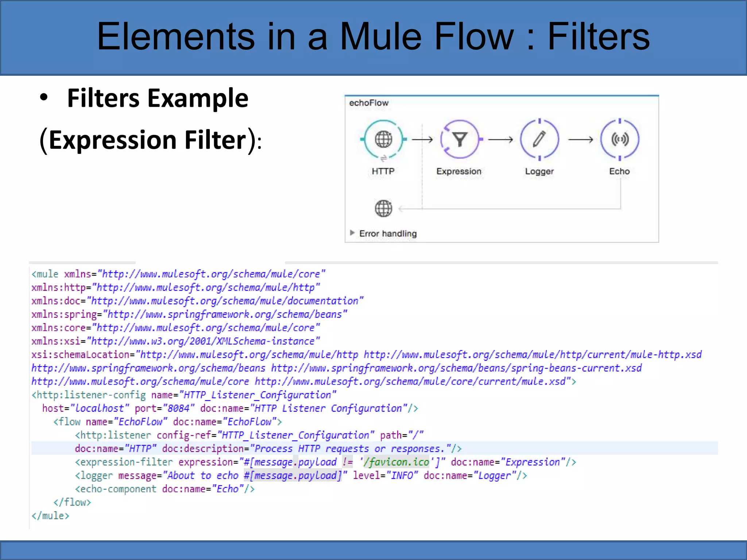Click the spring-beans-current.xsd line
The image size is (747, 560).
[x=336, y=368]
